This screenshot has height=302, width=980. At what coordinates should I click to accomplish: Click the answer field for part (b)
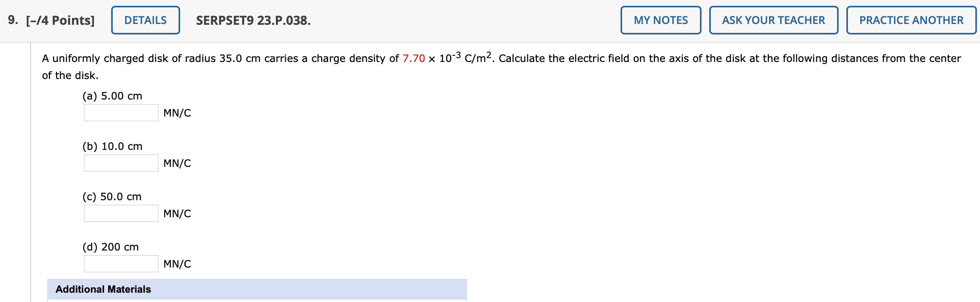point(120,163)
